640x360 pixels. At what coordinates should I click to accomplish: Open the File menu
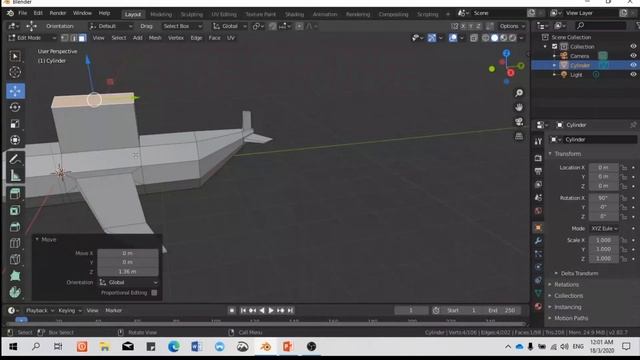pos(22,13)
